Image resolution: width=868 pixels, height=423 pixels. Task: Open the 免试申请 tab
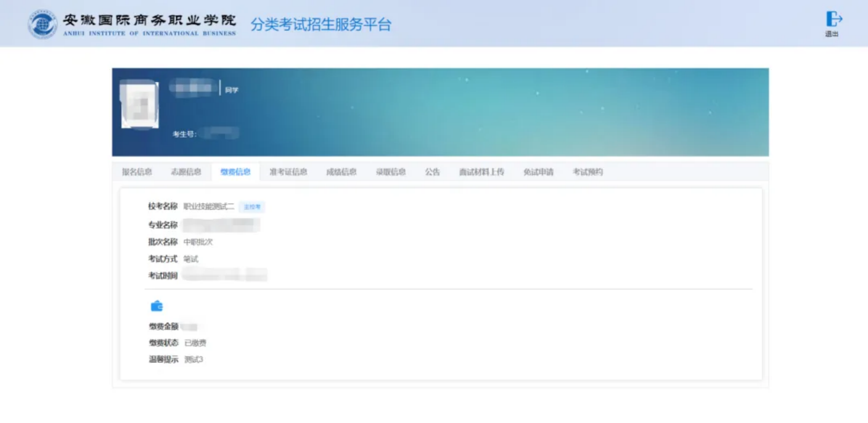tap(538, 172)
